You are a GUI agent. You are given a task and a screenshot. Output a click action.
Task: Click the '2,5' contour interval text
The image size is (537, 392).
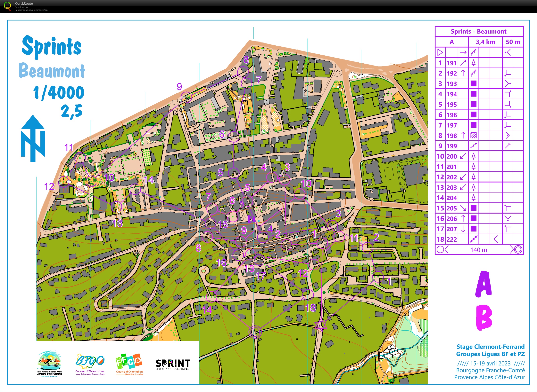71,111
